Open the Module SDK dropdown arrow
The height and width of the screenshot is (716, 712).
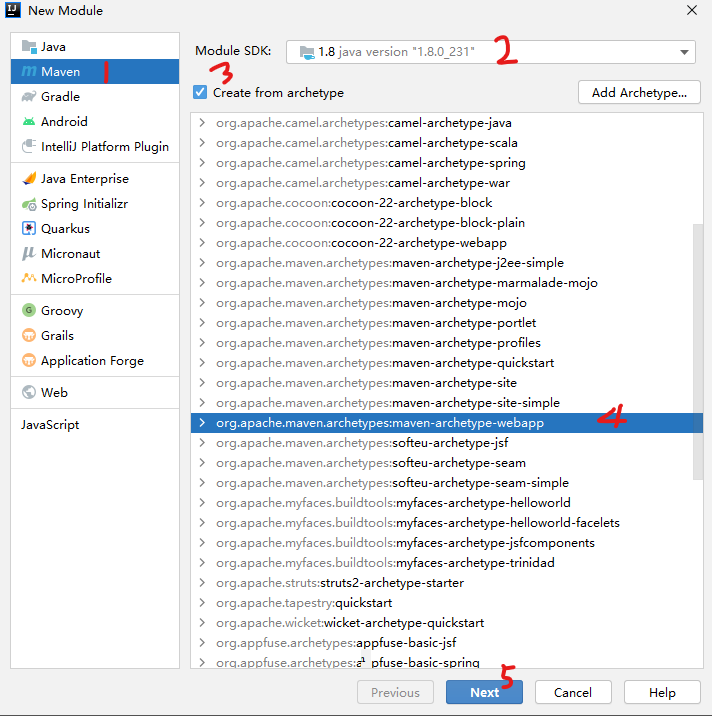[684, 52]
